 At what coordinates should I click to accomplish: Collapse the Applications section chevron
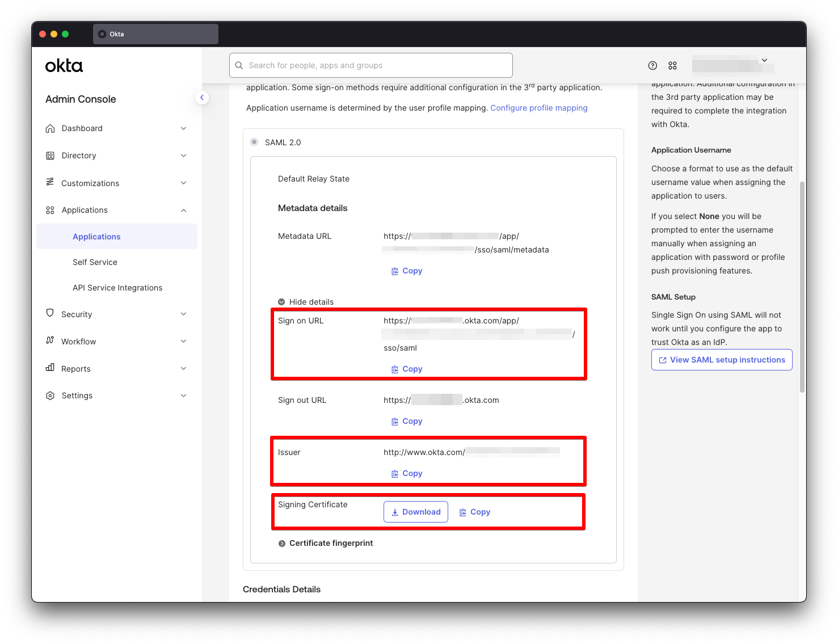coord(183,210)
